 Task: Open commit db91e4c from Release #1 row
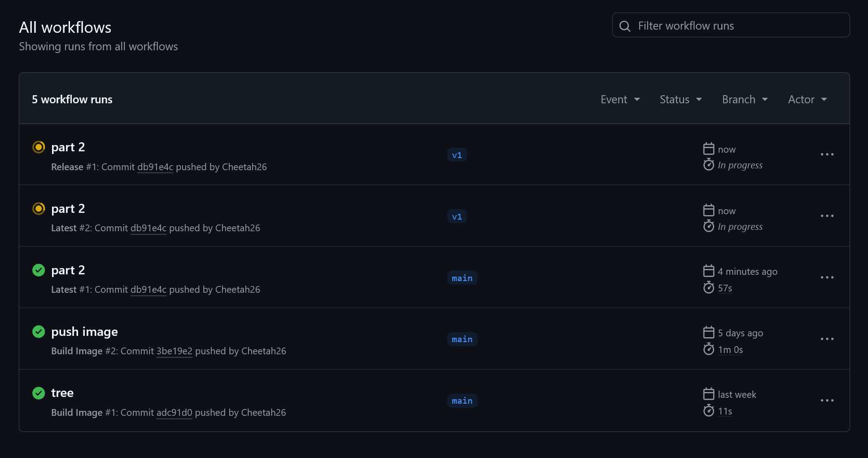pos(155,167)
